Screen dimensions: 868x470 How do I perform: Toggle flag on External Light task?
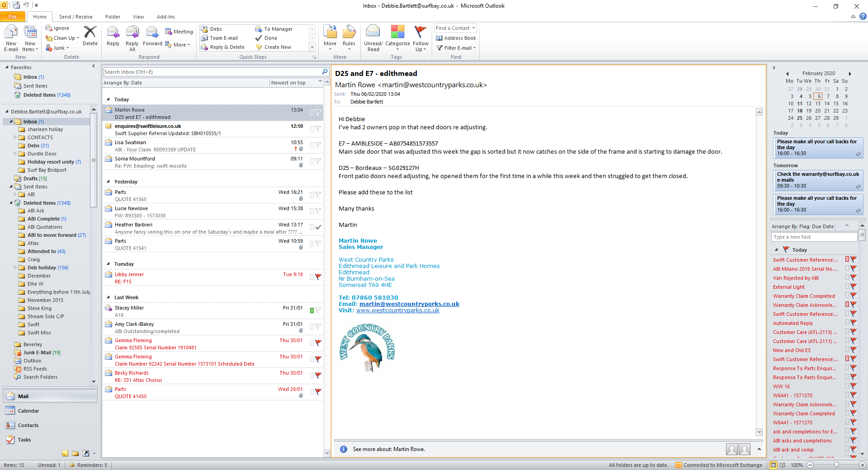(x=854, y=287)
